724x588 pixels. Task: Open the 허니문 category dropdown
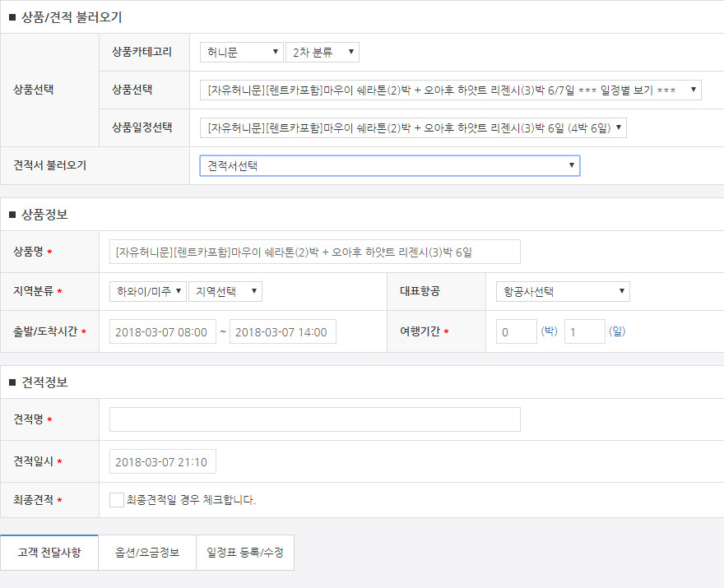[242, 52]
